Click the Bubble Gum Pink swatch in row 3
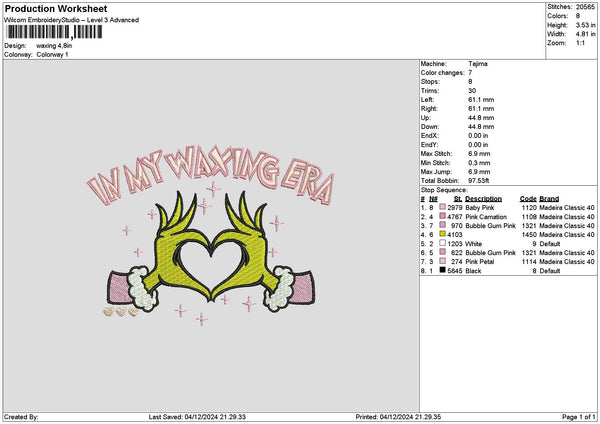Screen dimensions: 600x424 [442, 225]
